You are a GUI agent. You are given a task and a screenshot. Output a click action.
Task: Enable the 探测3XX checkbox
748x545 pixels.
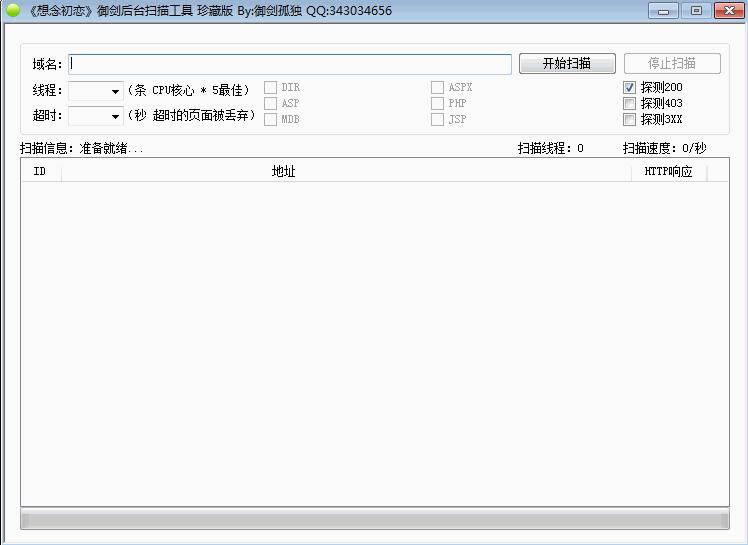coord(629,119)
